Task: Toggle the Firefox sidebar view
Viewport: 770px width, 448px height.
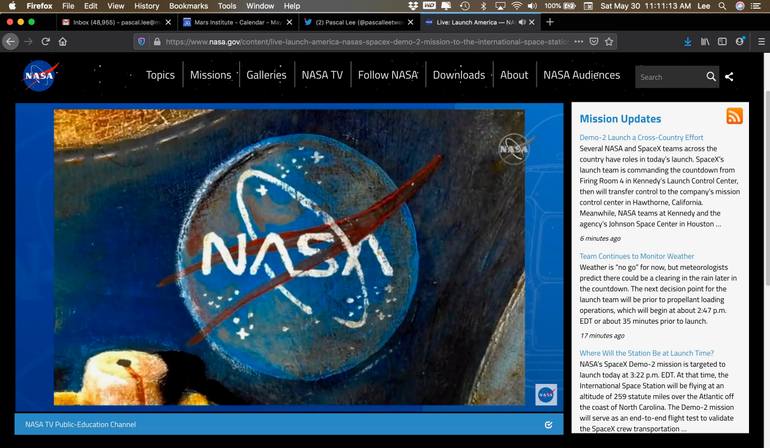Action: [722, 42]
